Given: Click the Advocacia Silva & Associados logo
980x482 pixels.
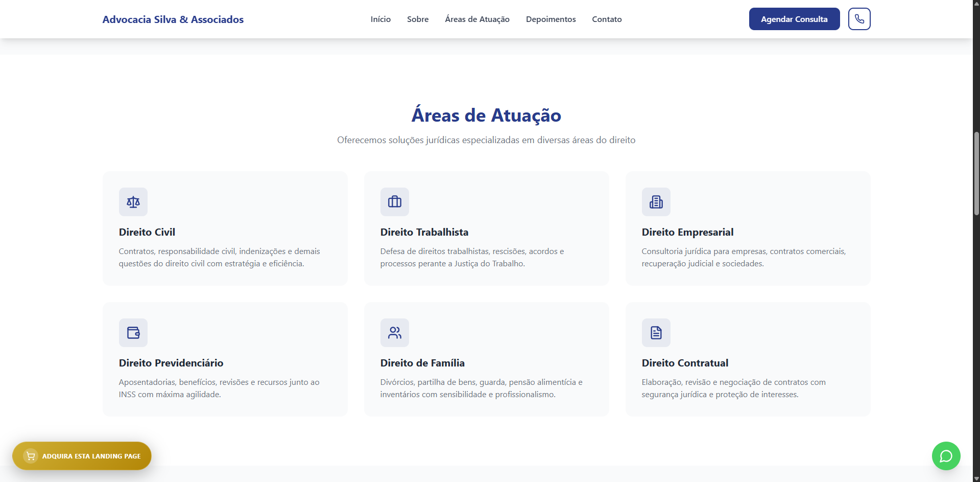Looking at the screenshot, I should (x=173, y=19).
